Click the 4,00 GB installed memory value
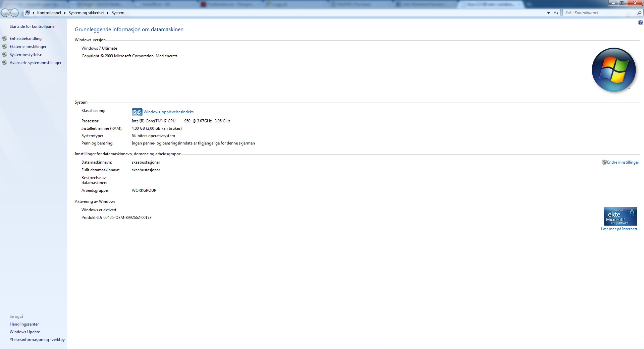The width and height of the screenshot is (644, 349). (157, 128)
